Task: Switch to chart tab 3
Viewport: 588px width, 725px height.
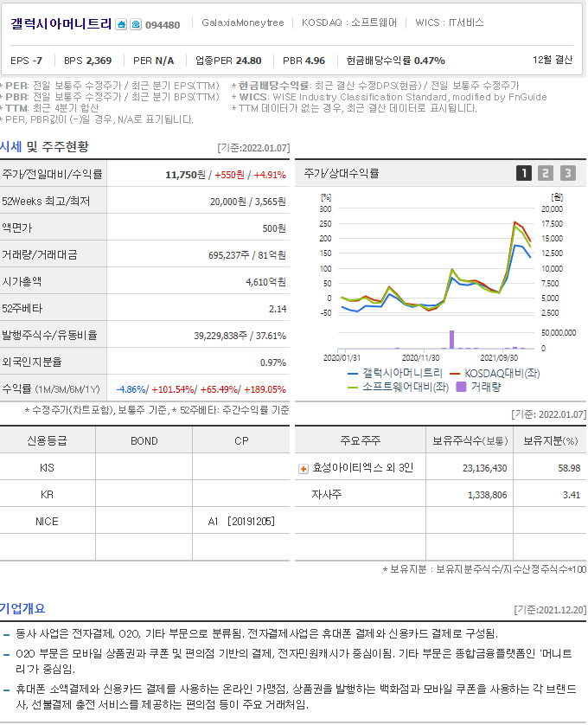Action: click(x=568, y=173)
